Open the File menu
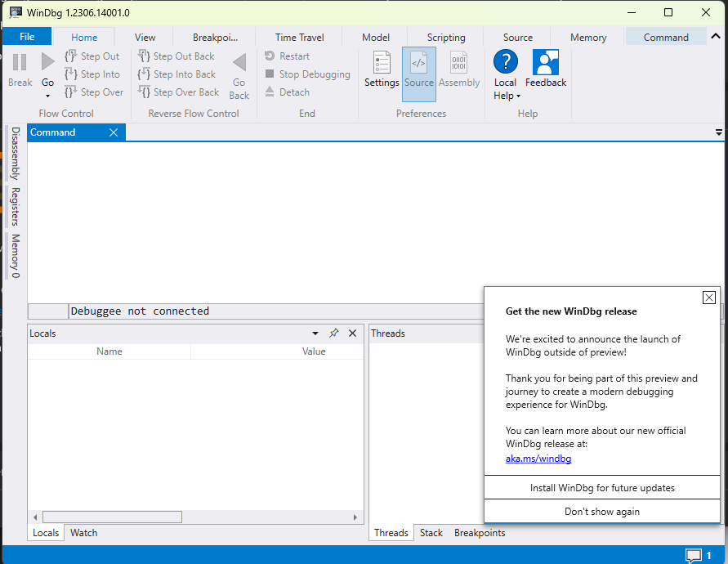This screenshot has width=728, height=564. coord(27,37)
